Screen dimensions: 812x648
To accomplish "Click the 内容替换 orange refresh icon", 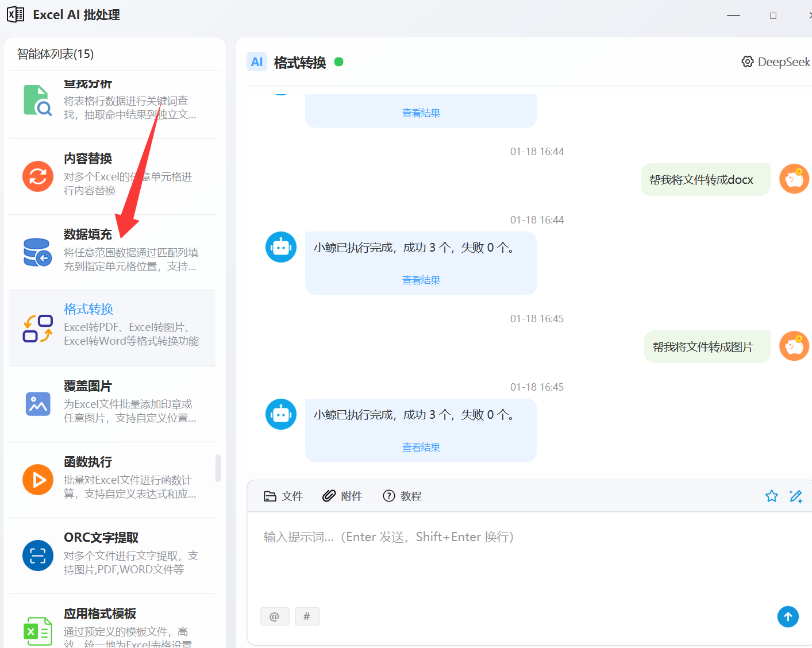I will [38, 176].
